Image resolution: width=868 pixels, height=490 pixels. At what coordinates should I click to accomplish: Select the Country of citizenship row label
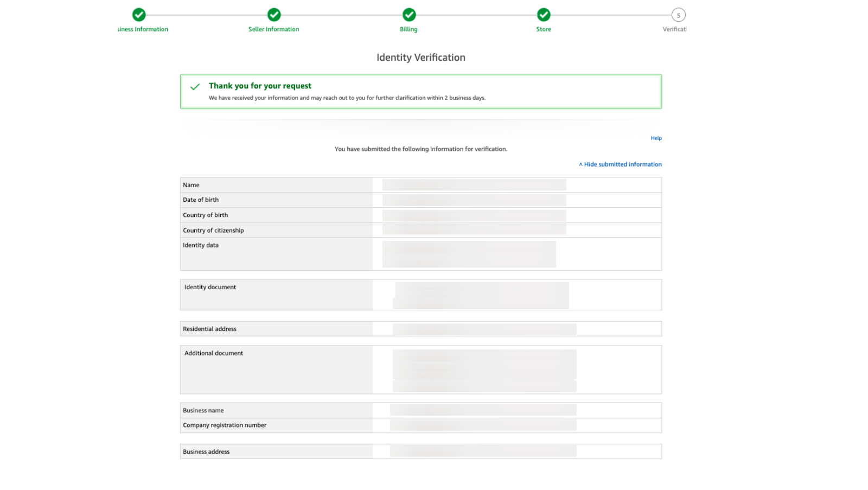pyautogui.click(x=213, y=231)
